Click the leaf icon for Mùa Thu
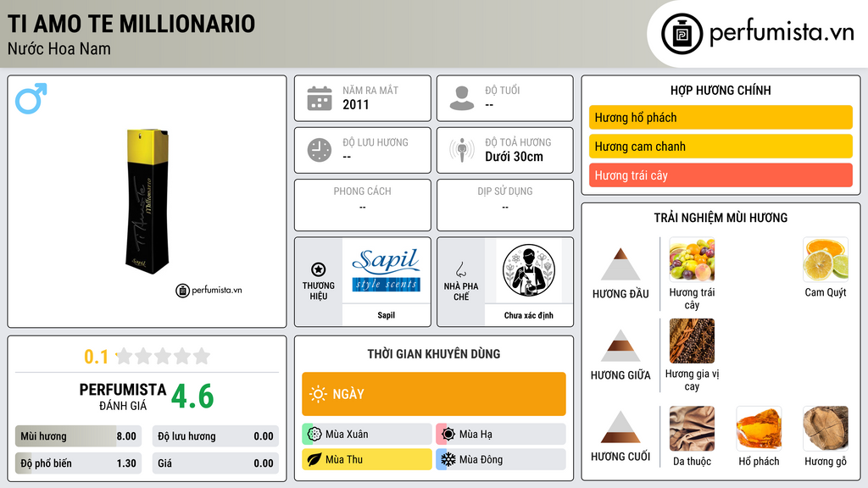Viewport: 868px width, 488px height. 314,459
